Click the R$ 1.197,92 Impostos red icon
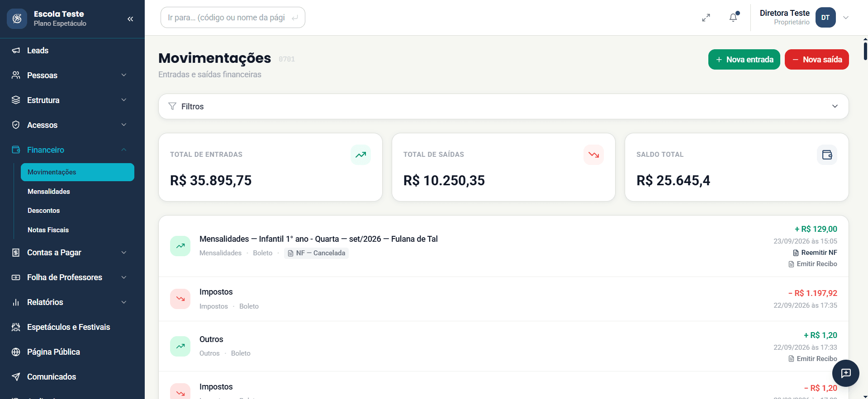 coord(180,299)
